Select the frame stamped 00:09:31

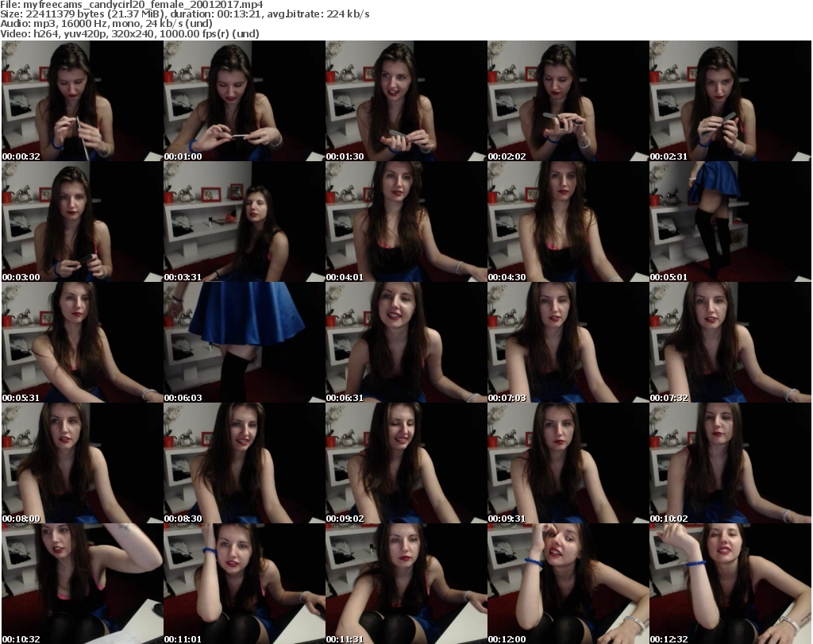(x=568, y=464)
